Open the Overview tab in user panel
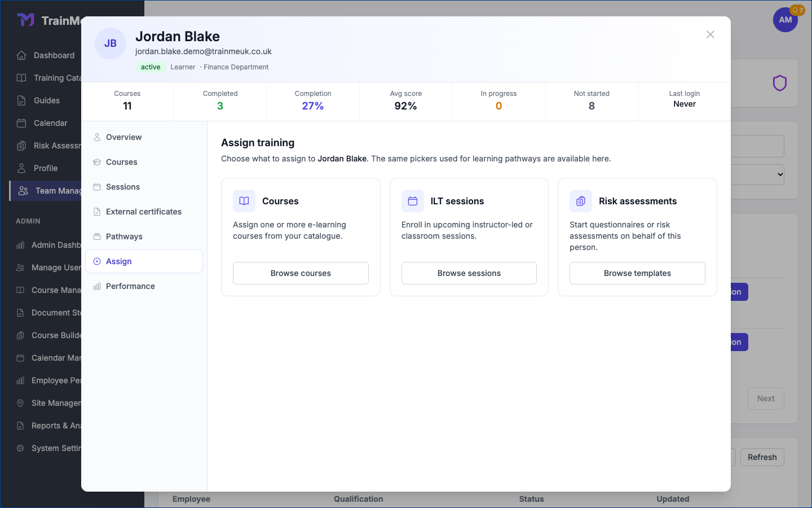 pyautogui.click(x=144, y=137)
